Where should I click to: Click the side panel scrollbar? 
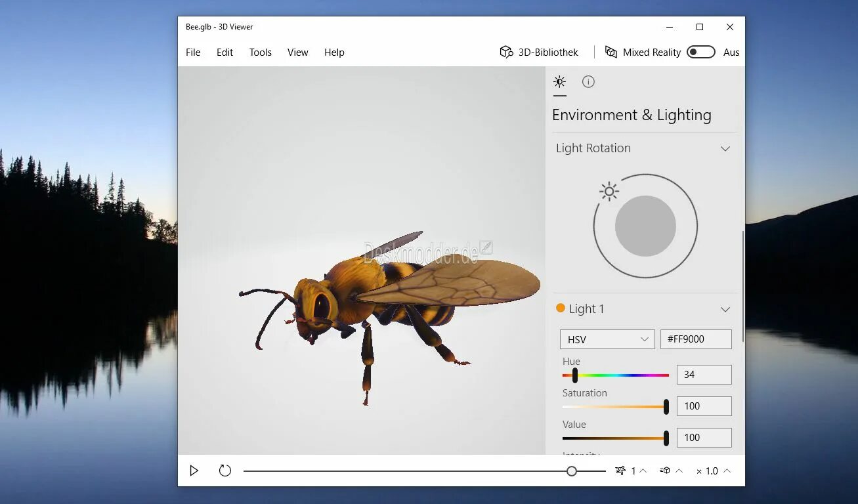743,286
